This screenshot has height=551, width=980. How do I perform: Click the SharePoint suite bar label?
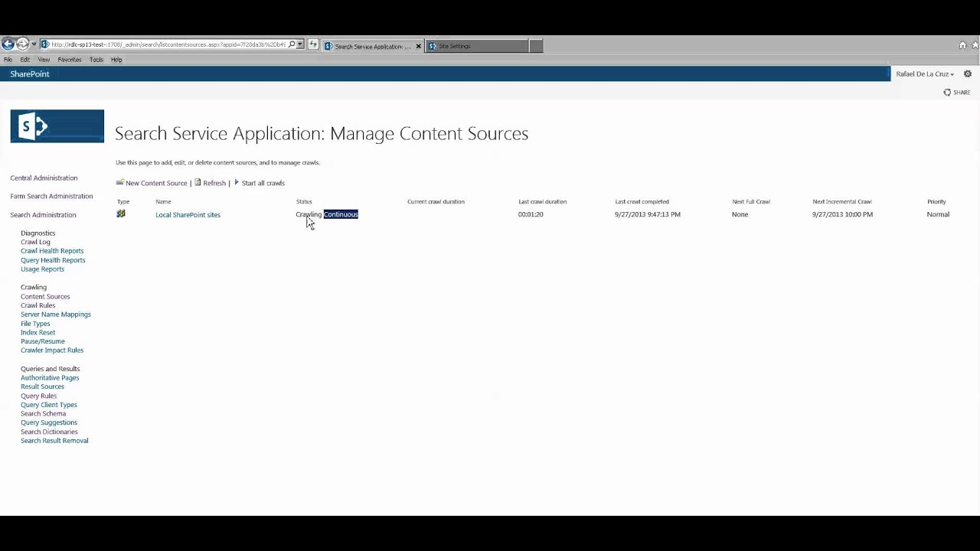coord(30,74)
